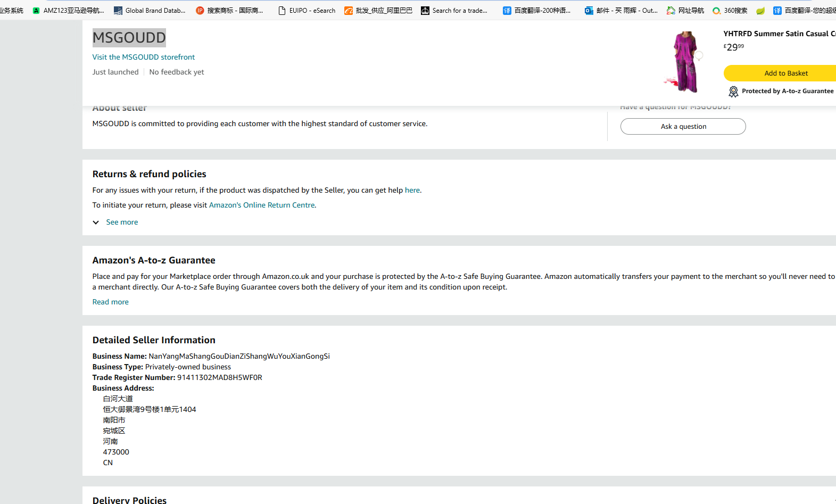The height and width of the screenshot is (504, 836).
Task: Open the 360搜索 bookmark
Action: click(x=730, y=10)
